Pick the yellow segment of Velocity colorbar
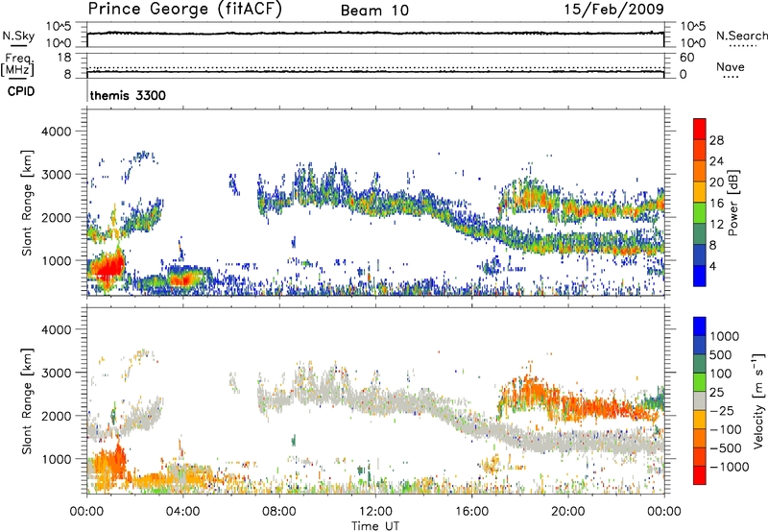This screenshot has height=532, width=768. click(700, 420)
